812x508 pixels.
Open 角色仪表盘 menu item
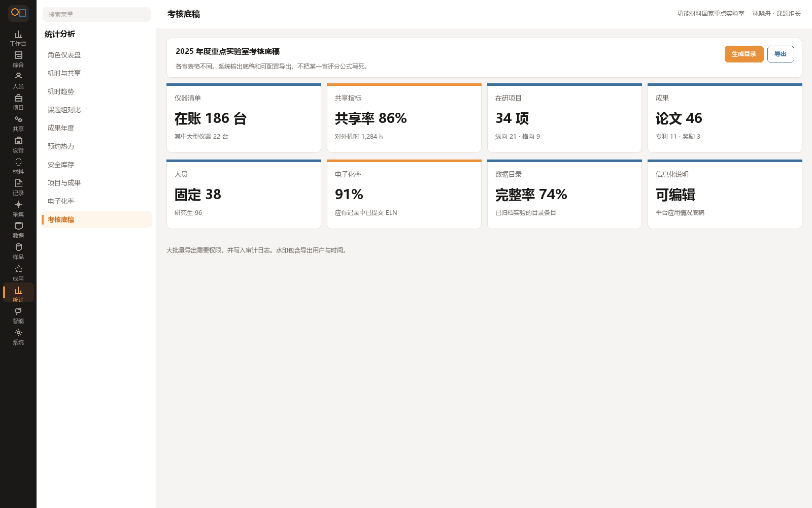(x=96, y=55)
